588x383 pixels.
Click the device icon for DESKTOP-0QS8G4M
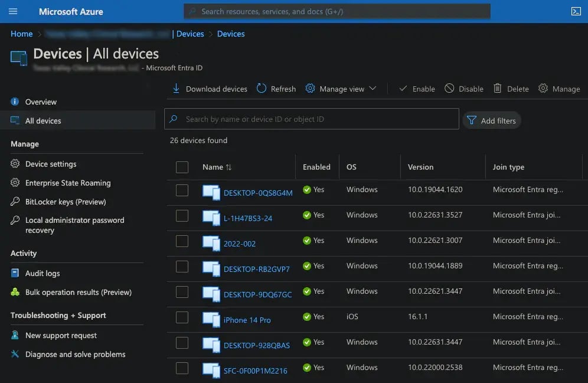tap(211, 192)
